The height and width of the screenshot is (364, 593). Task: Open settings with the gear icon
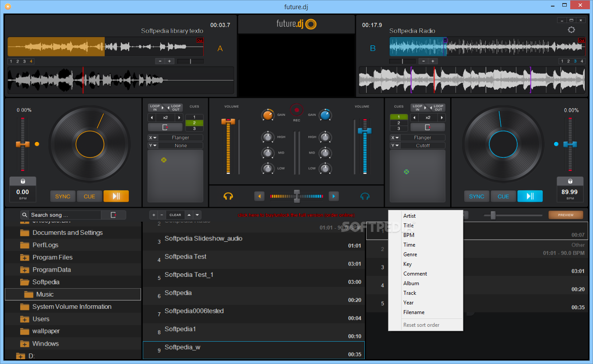571,30
